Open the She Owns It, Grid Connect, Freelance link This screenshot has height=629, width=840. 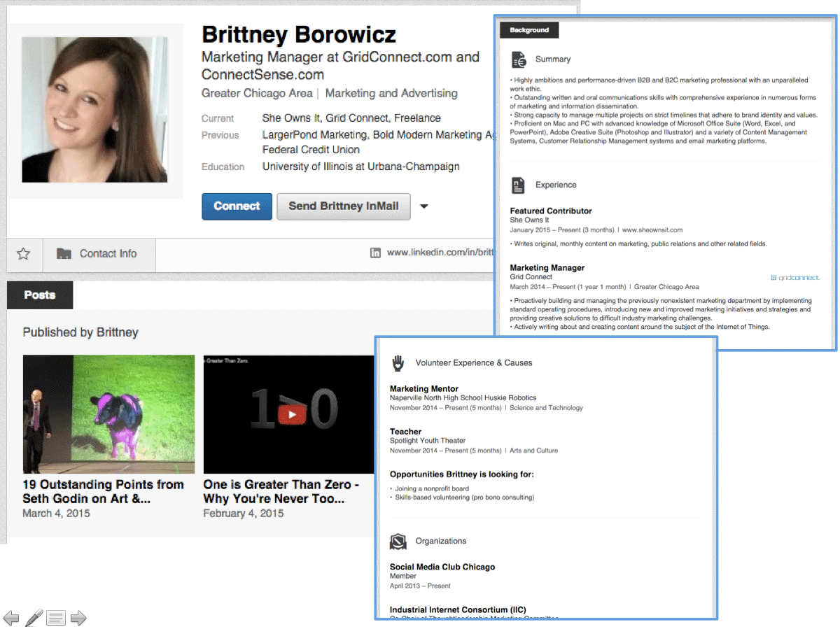351,118
